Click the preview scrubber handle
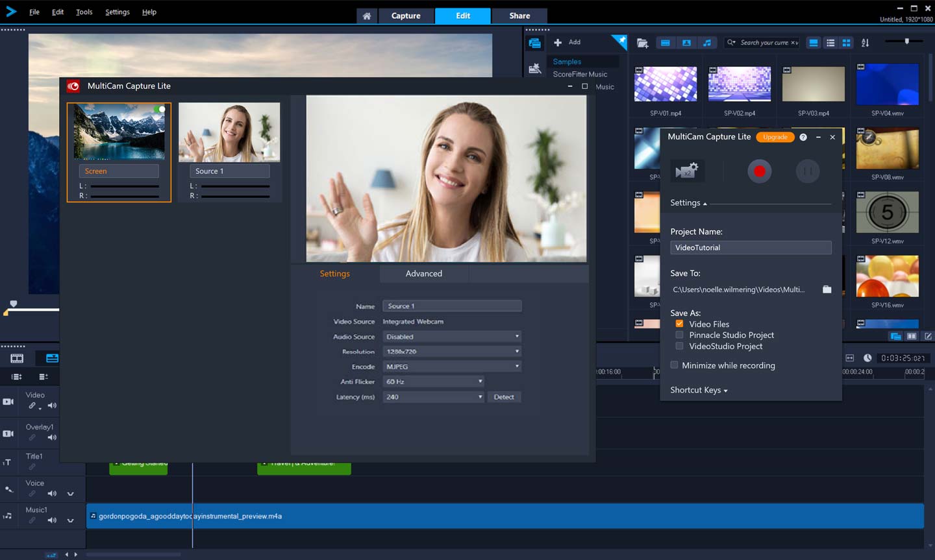 pos(13,304)
